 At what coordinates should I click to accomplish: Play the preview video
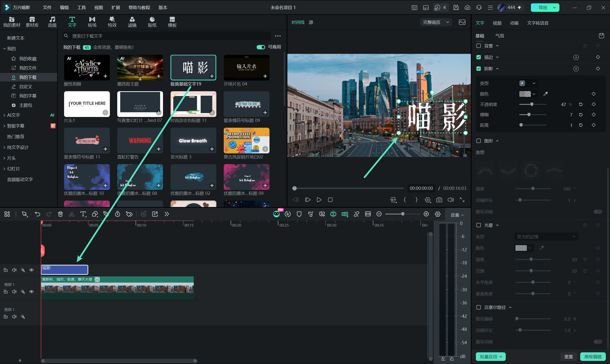(x=319, y=200)
